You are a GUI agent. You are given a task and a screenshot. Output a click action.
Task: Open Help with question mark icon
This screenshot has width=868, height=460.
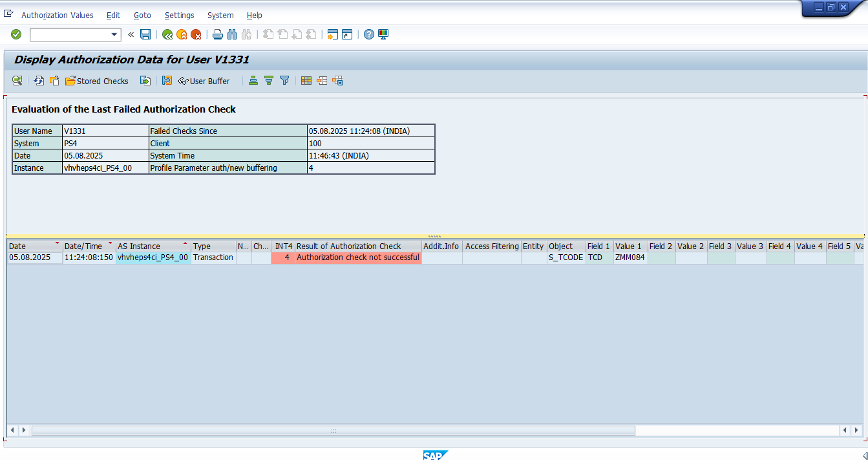(x=368, y=34)
